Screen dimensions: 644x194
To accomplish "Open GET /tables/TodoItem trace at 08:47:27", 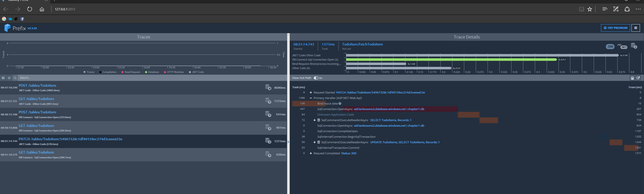I will coord(143,101).
